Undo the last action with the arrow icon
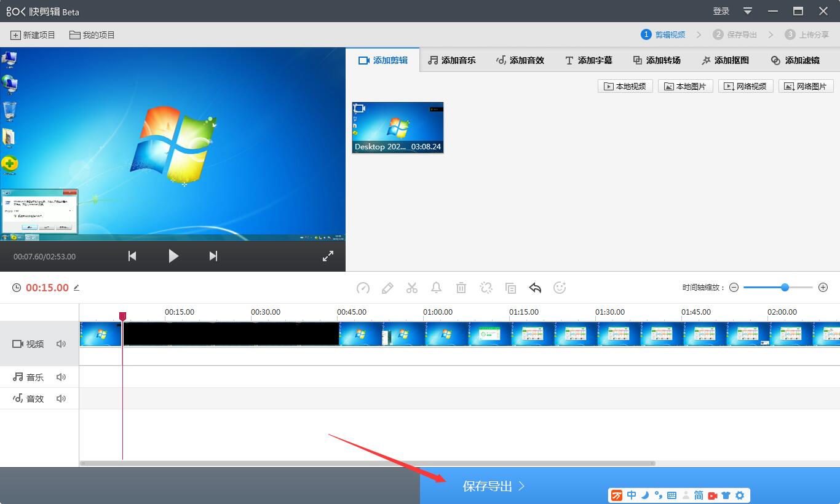The image size is (840, 504). (x=535, y=288)
